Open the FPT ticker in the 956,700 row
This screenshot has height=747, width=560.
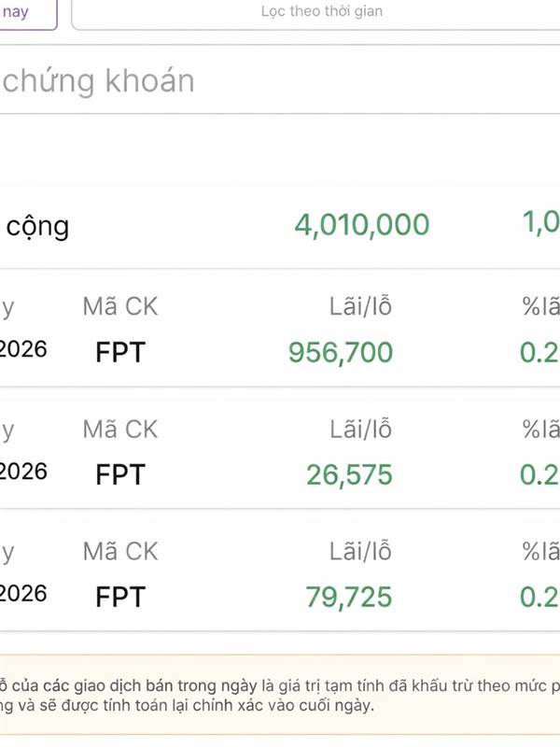pyautogui.click(x=120, y=353)
